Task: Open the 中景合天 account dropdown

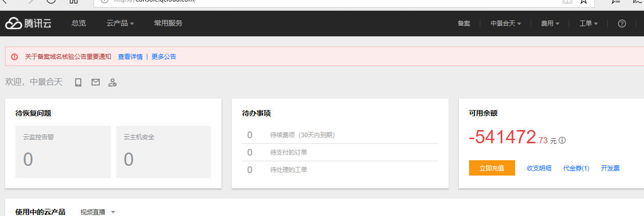Action: coord(505,24)
